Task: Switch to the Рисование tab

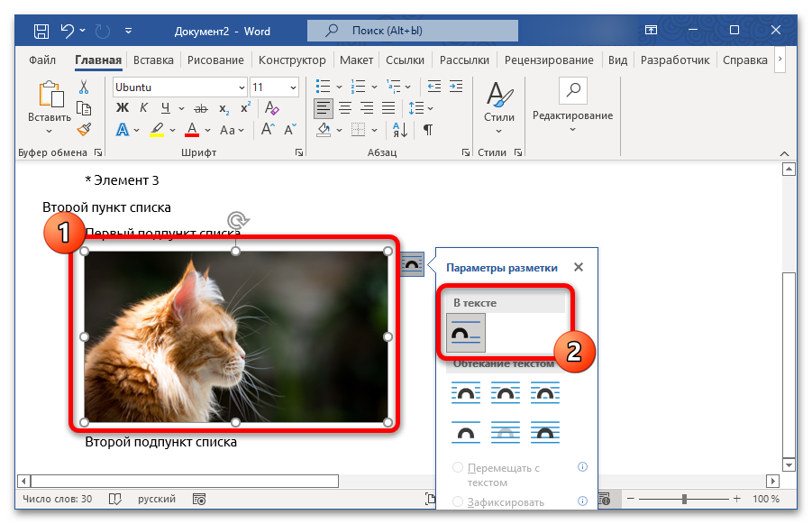Action: (x=215, y=60)
